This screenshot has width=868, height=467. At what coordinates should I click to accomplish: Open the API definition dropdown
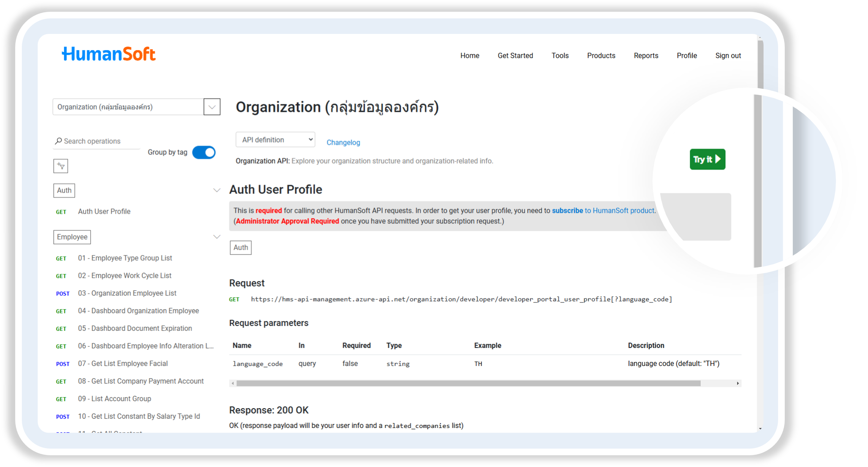(x=275, y=140)
